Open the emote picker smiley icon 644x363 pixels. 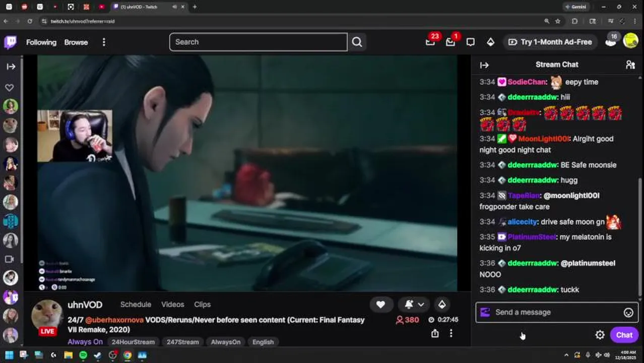(x=628, y=313)
